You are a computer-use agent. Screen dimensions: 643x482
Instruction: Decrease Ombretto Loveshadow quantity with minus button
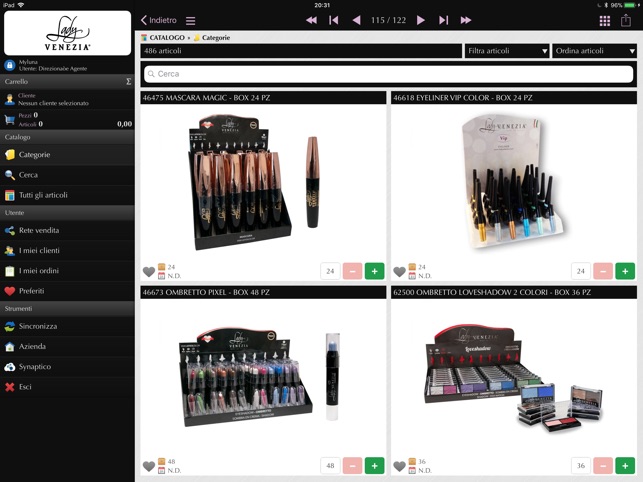(603, 466)
